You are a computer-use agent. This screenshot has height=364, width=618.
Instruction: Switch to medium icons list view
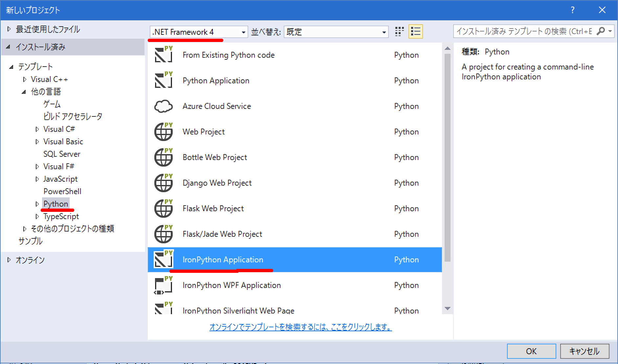[415, 31]
